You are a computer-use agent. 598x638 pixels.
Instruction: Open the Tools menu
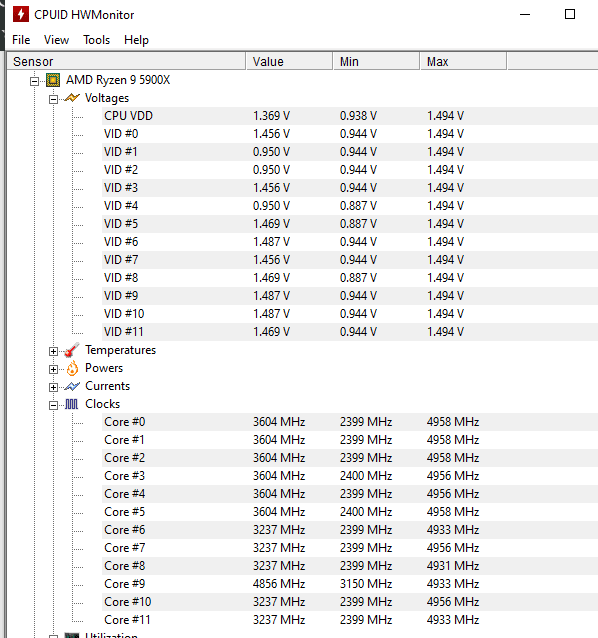[96, 40]
